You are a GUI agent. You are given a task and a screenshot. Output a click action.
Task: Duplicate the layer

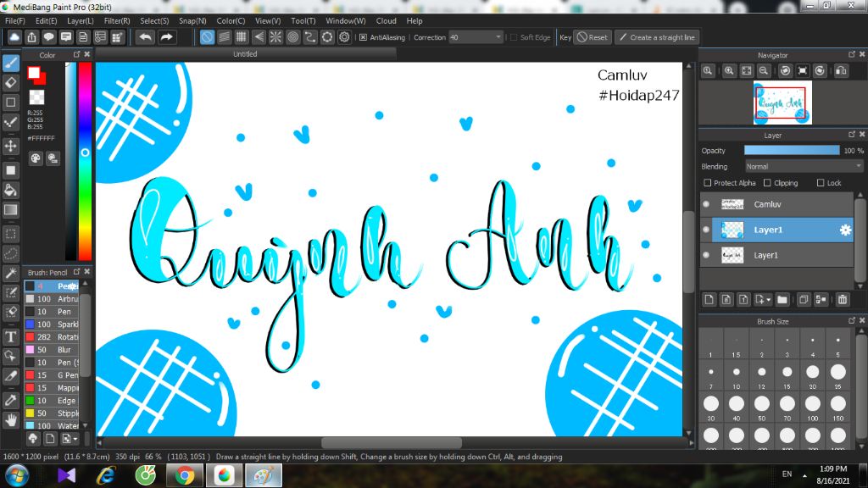pyautogui.click(x=804, y=299)
